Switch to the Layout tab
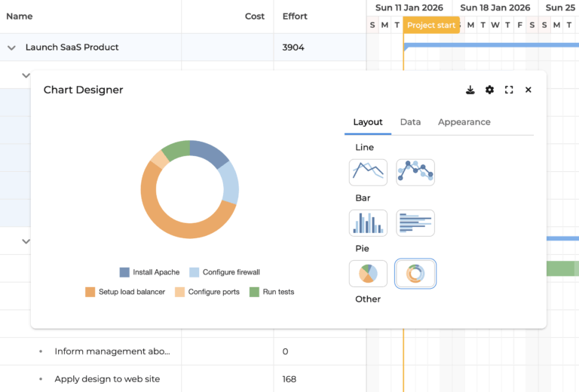The image size is (579, 392). pyautogui.click(x=368, y=122)
